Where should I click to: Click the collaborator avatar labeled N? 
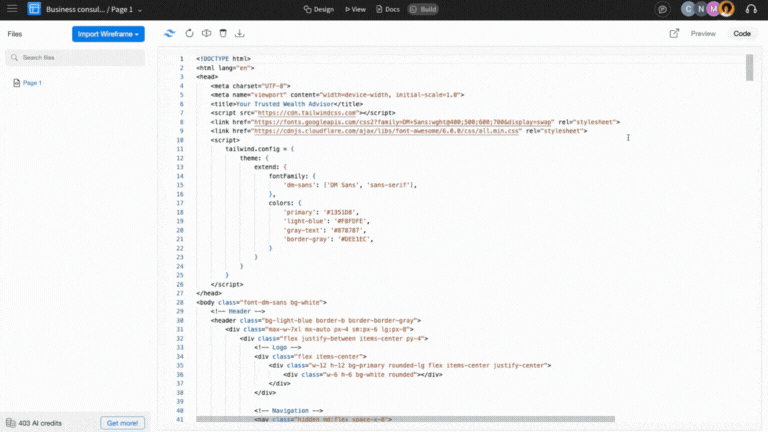(701, 9)
